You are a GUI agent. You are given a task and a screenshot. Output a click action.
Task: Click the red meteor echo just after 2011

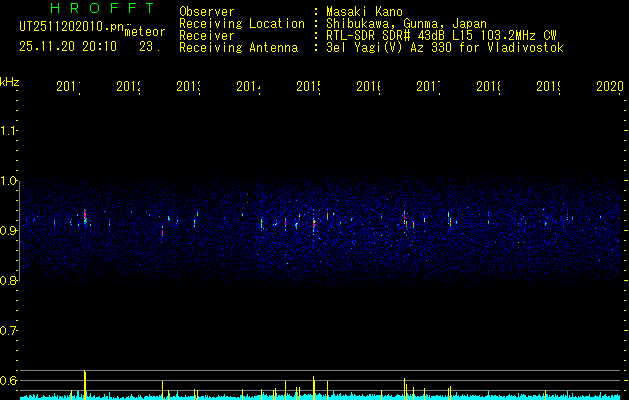pyautogui.click(x=85, y=215)
